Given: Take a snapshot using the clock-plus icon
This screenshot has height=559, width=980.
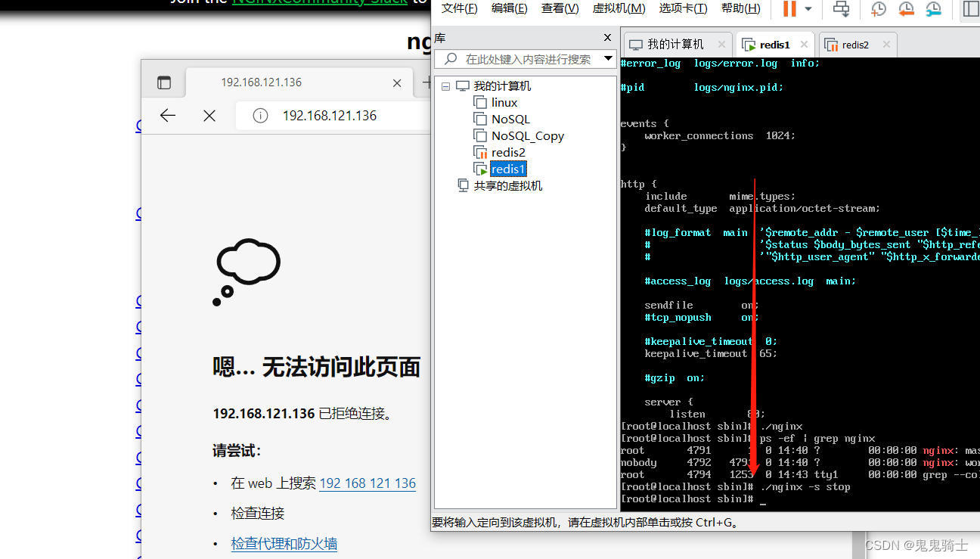Looking at the screenshot, I should (x=878, y=9).
